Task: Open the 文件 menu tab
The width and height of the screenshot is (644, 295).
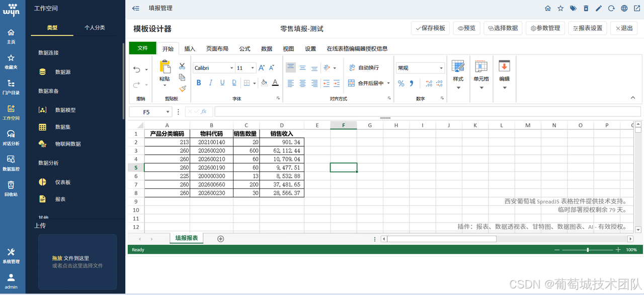Action: (143, 48)
